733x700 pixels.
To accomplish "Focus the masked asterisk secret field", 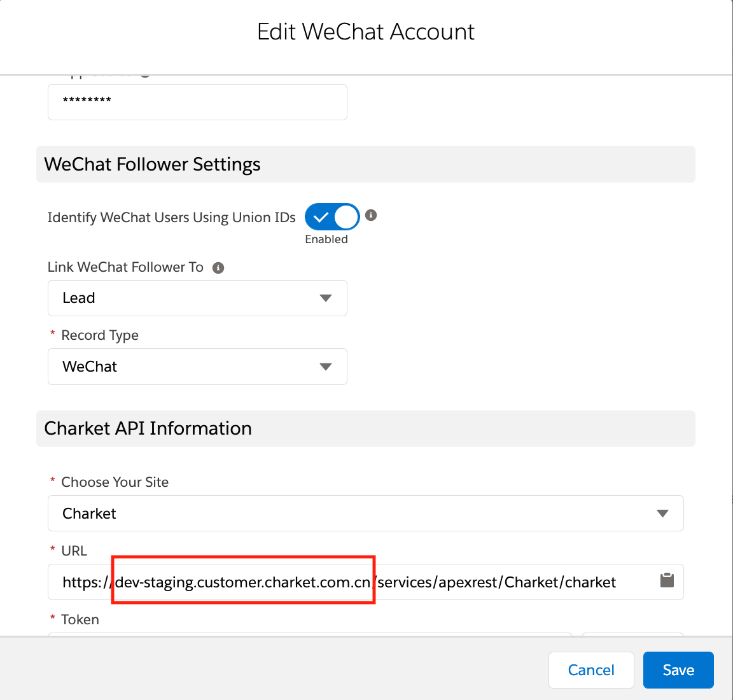I will click(x=197, y=102).
